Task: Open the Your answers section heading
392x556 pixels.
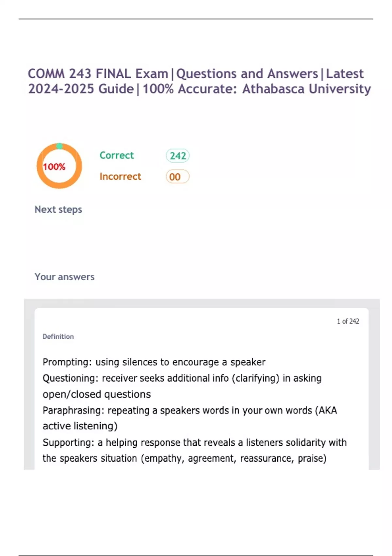Action: tap(64, 277)
